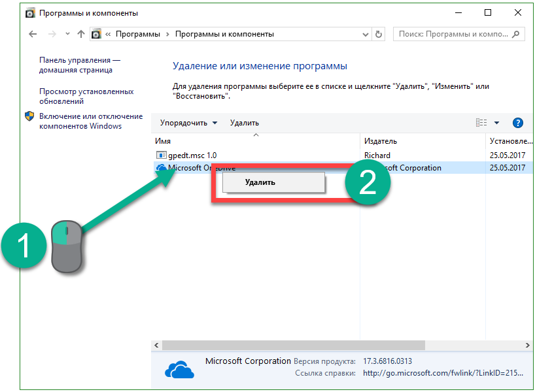This screenshot has width=552, height=392.
Task: Click the view layout icon
Action: 481,123
